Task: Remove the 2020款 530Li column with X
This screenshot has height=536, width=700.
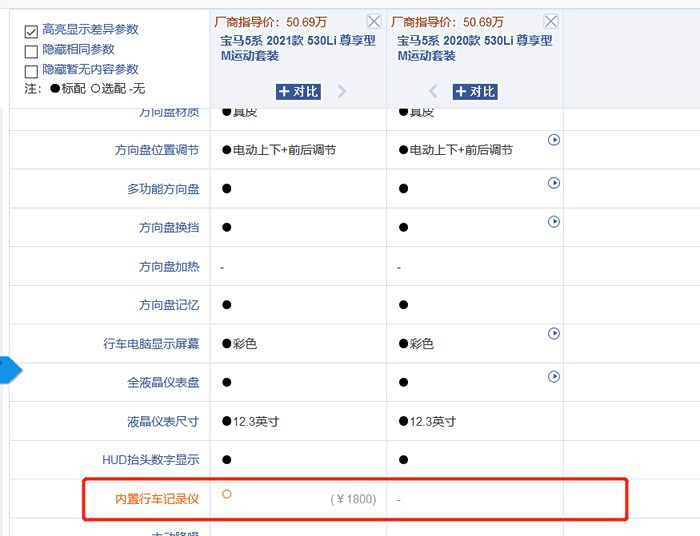Action: pos(550,21)
